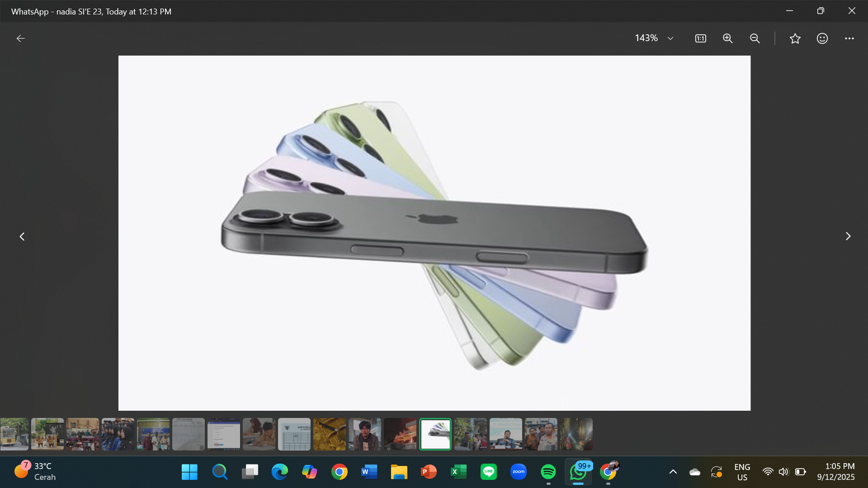Zoom out of the image
The height and width of the screenshot is (488, 868).
755,38
